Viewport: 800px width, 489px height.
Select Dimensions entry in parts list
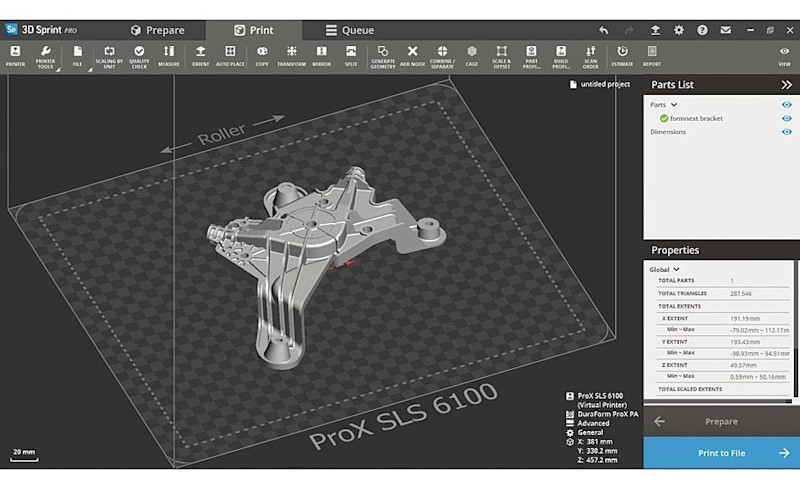668,132
